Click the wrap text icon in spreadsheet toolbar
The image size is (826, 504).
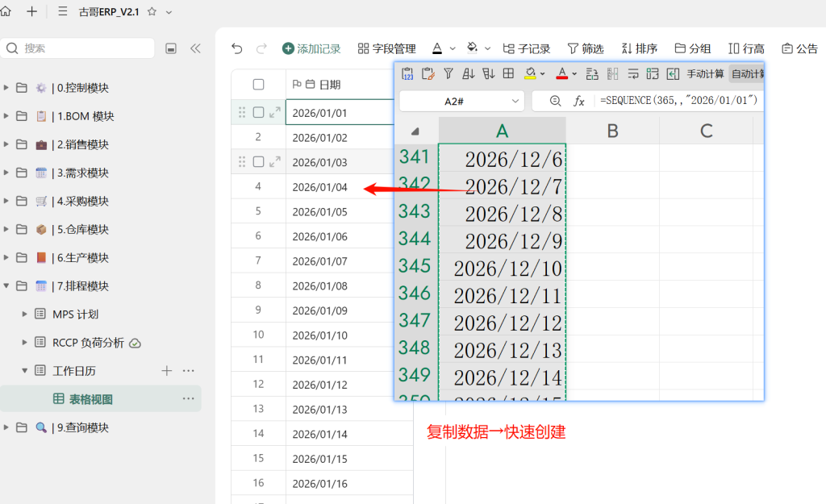(x=632, y=74)
